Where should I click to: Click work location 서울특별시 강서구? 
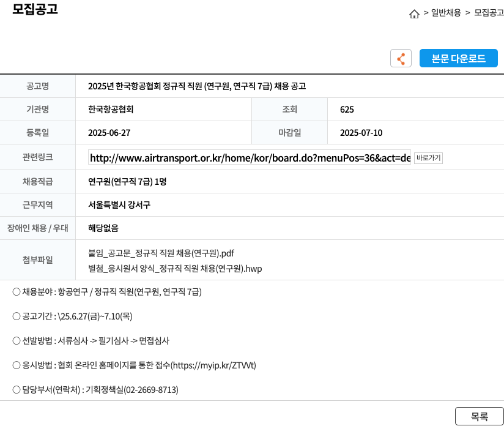coord(119,205)
